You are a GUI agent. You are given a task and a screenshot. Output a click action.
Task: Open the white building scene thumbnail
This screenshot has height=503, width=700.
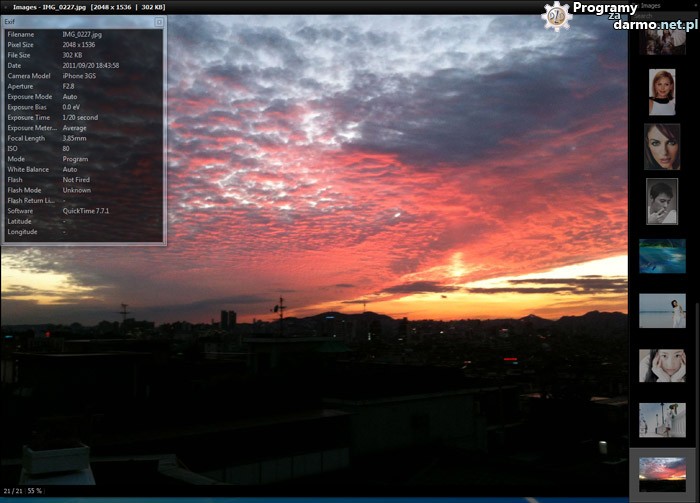click(x=662, y=420)
